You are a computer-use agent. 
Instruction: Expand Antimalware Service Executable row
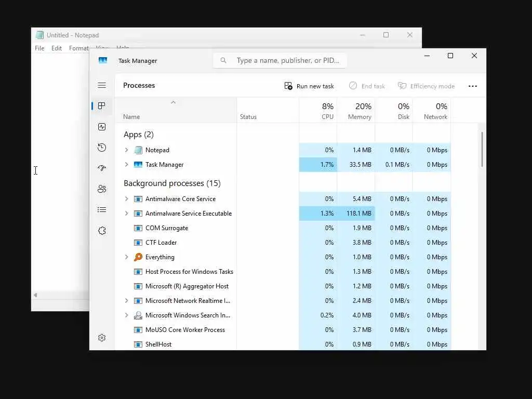(x=127, y=214)
